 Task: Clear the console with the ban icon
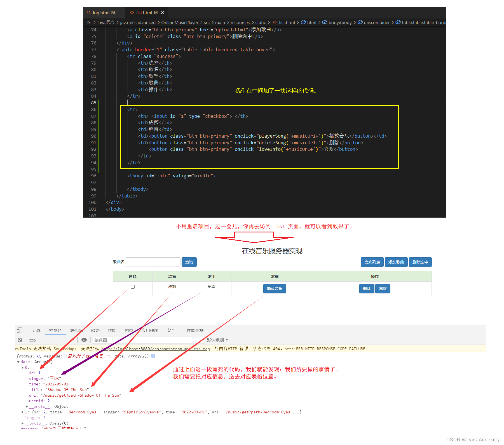20,340
